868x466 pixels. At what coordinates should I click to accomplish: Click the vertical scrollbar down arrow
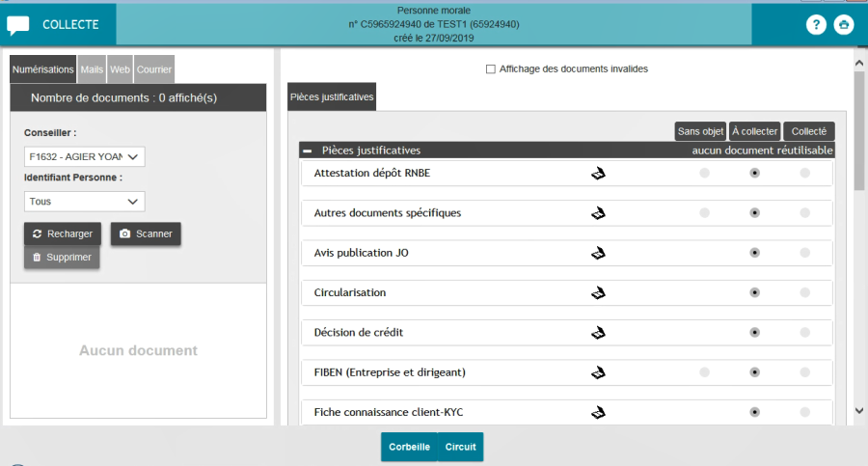859,411
